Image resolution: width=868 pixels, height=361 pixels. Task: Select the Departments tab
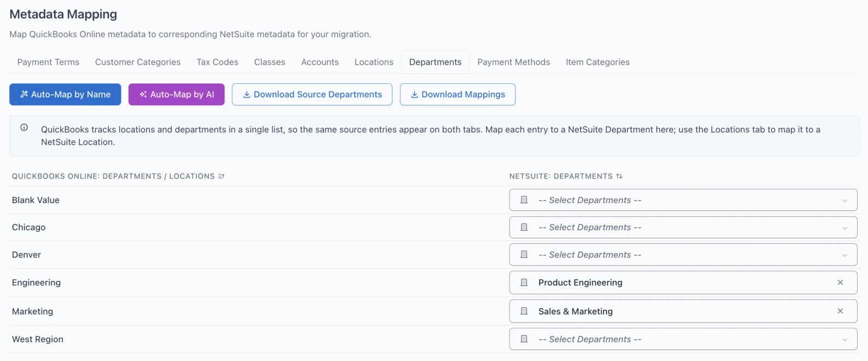[x=436, y=62]
